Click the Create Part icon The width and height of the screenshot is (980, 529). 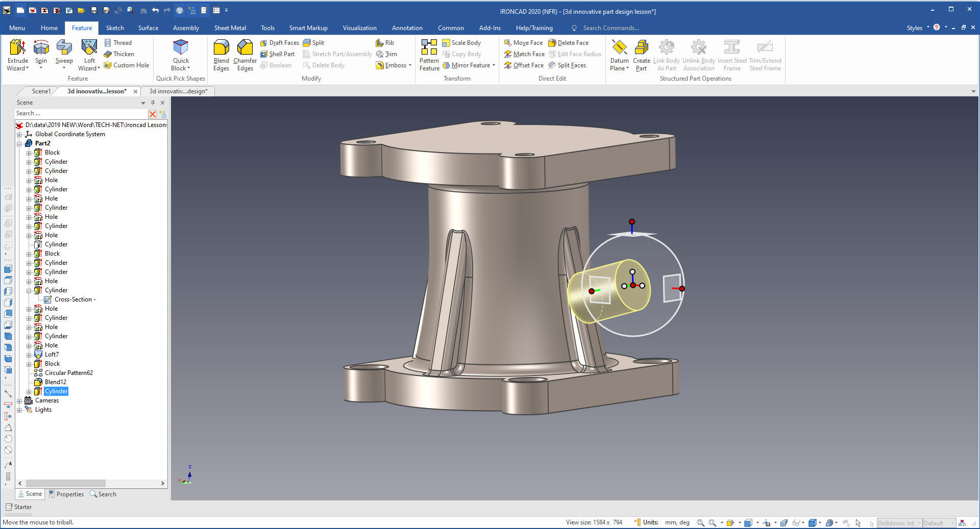click(x=641, y=48)
